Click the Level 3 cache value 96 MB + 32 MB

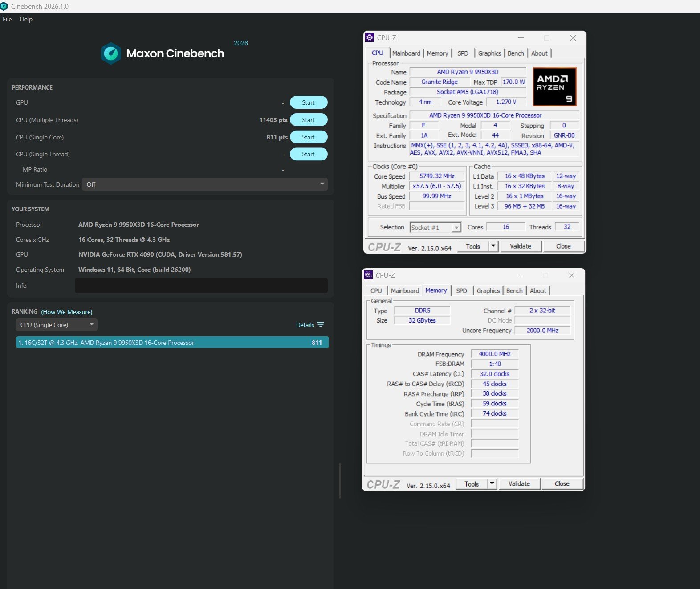[x=524, y=206]
